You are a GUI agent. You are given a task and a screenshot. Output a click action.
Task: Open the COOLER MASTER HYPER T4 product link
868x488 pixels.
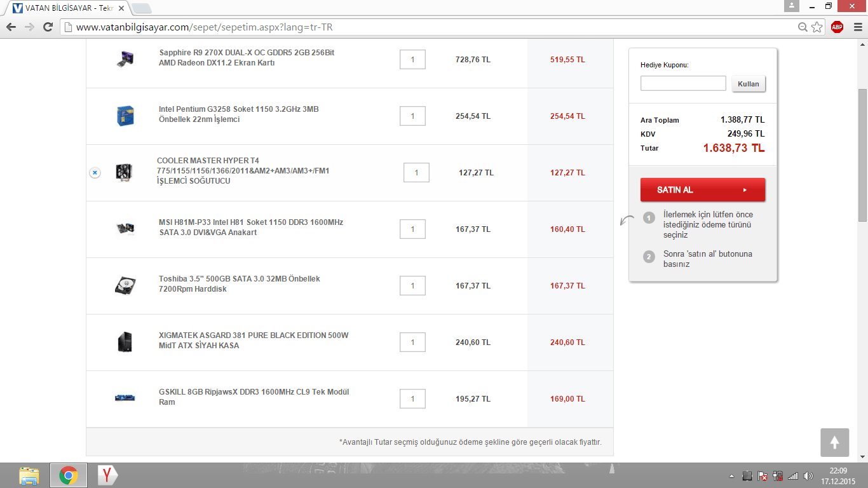(x=243, y=171)
